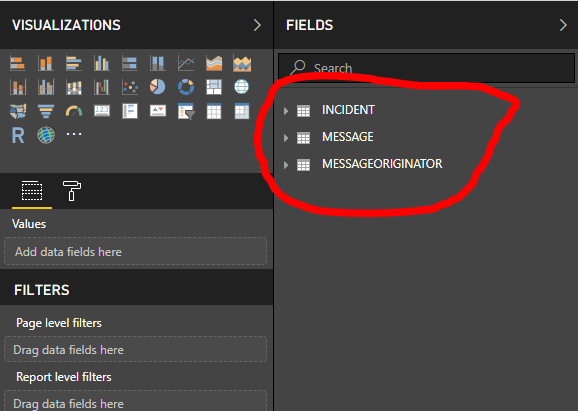The width and height of the screenshot is (578, 411).
Task: Insert a Slicer visual
Action: pyautogui.click(x=186, y=111)
